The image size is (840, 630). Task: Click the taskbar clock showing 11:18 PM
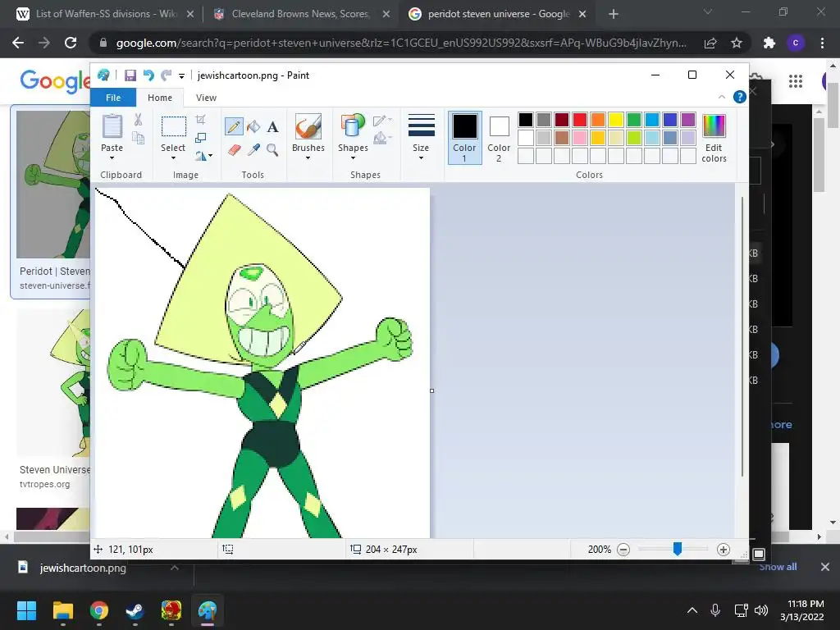pyautogui.click(x=802, y=610)
